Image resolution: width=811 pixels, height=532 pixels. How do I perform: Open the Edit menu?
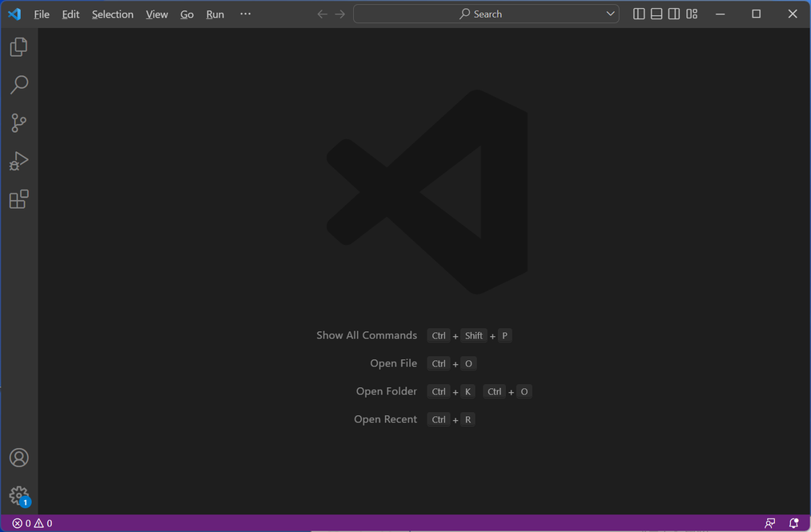click(70, 14)
